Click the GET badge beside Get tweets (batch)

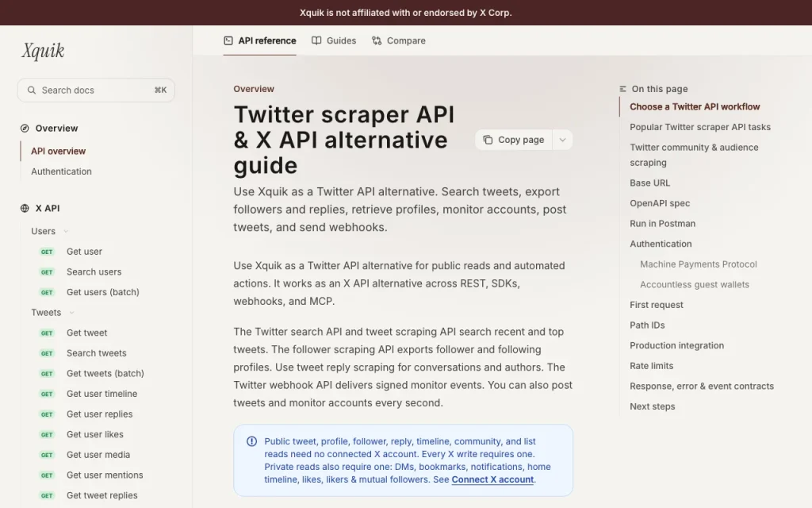coord(47,374)
